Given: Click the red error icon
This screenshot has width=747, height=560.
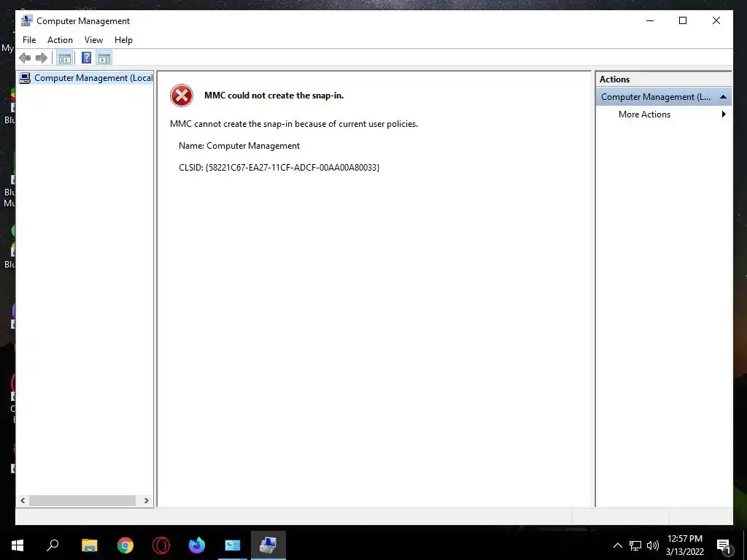Looking at the screenshot, I should pos(182,96).
